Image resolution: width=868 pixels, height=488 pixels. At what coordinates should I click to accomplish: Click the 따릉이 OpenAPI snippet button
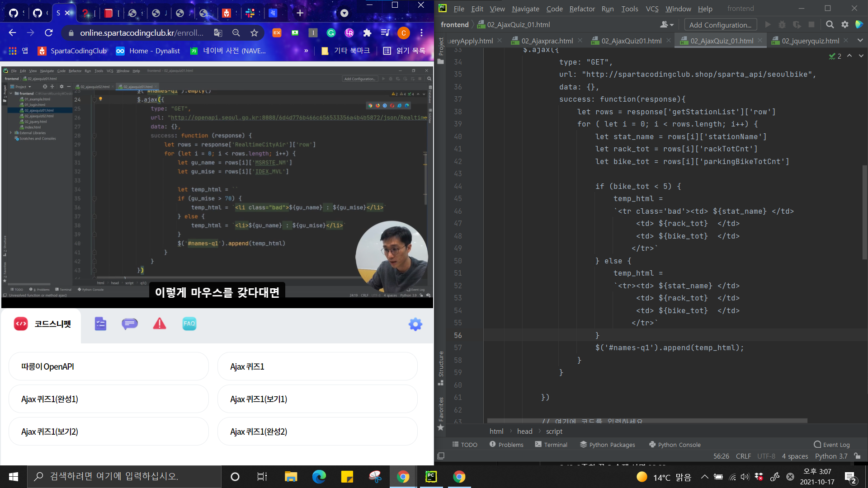tap(108, 366)
